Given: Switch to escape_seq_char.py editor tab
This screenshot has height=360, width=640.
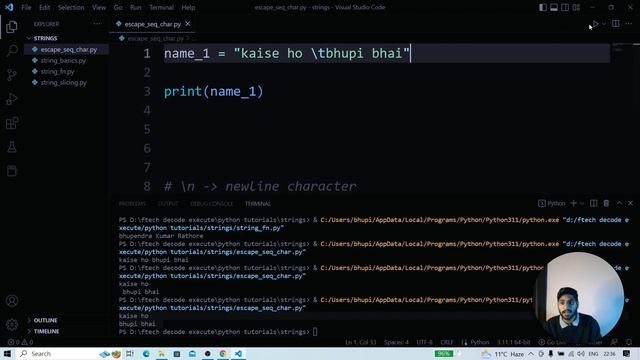Looking at the screenshot, I should pyautogui.click(x=152, y=24).
